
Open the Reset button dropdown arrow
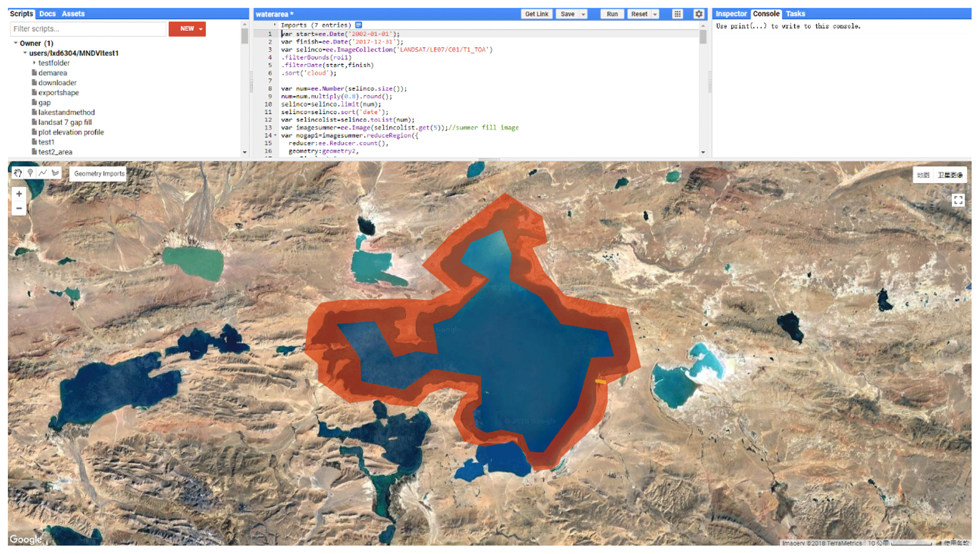655,14
